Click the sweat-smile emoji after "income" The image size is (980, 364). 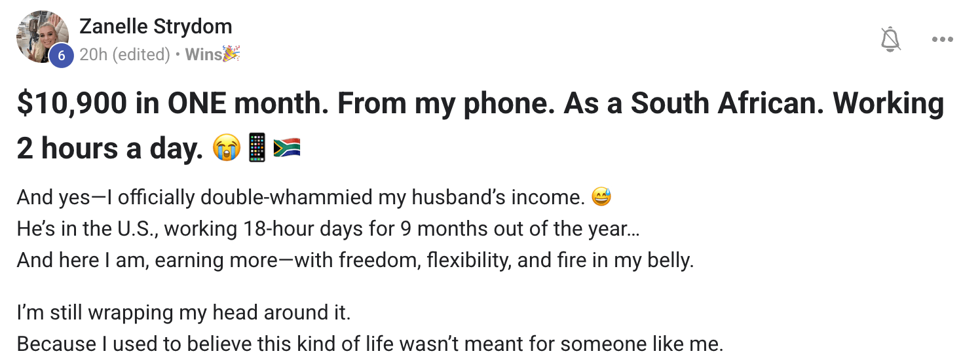601,196
